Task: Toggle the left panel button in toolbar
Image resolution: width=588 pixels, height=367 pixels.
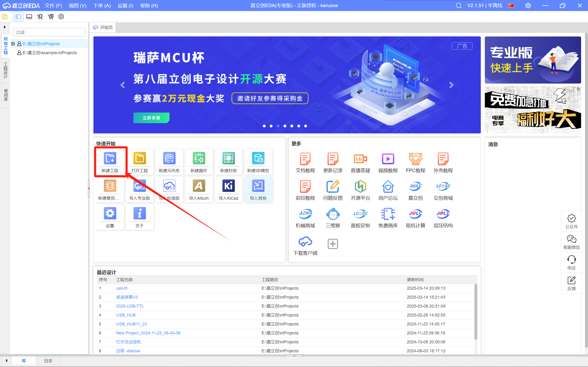Action: pyautogui.click(x=18, y=17)
